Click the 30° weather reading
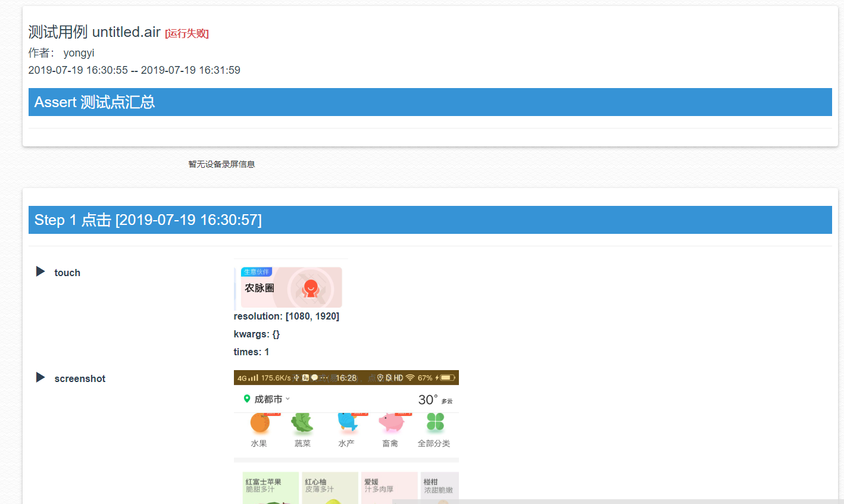This screenshot has width=844, height=504. pyautogui.click(x=428, y=400)
